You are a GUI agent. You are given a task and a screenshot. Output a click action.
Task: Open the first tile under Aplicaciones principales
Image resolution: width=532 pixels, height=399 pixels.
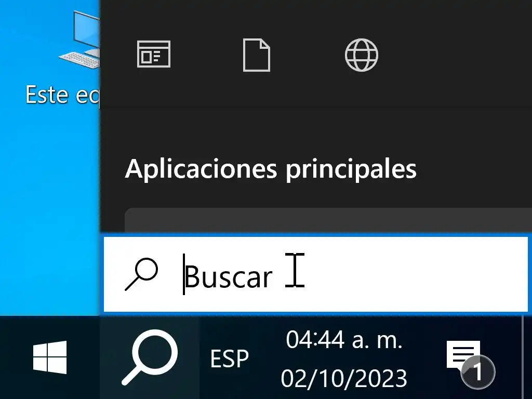pyautogui.click(x=328, y=220)
